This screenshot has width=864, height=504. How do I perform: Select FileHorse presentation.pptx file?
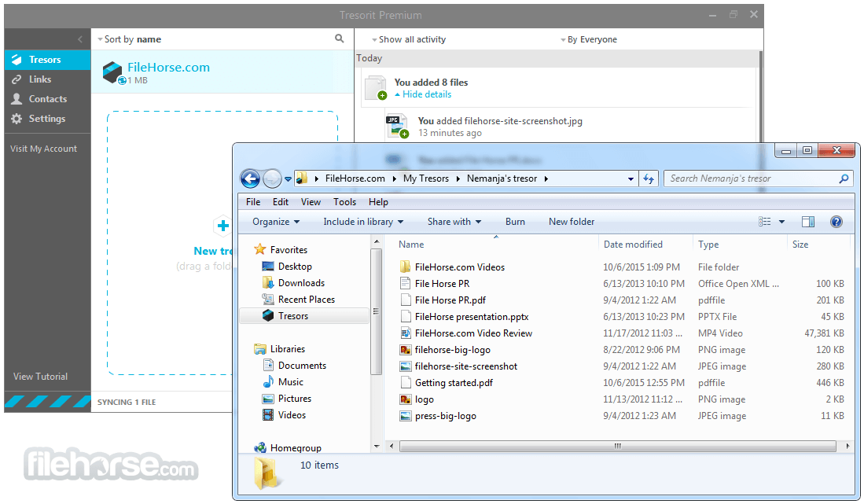point(472,317)
